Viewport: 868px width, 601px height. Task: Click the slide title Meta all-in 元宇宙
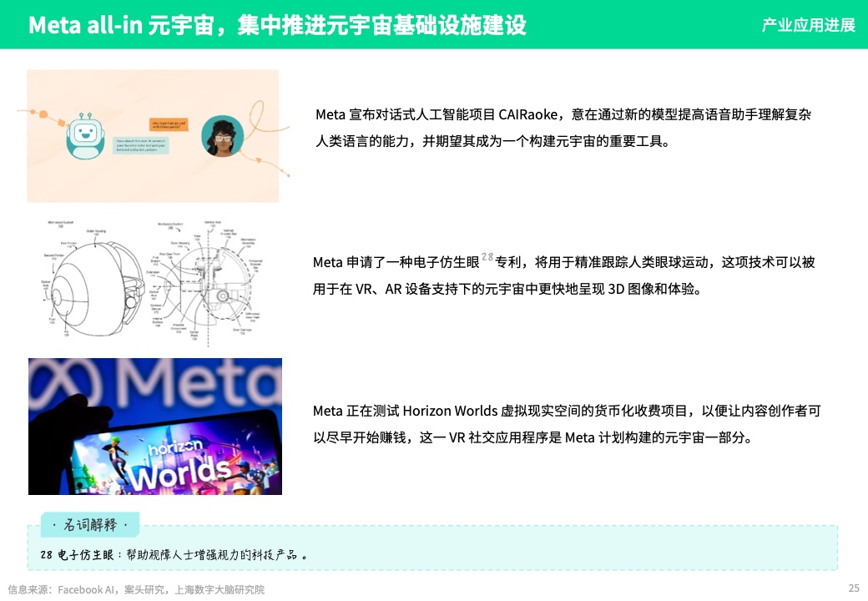pos(277,25)
